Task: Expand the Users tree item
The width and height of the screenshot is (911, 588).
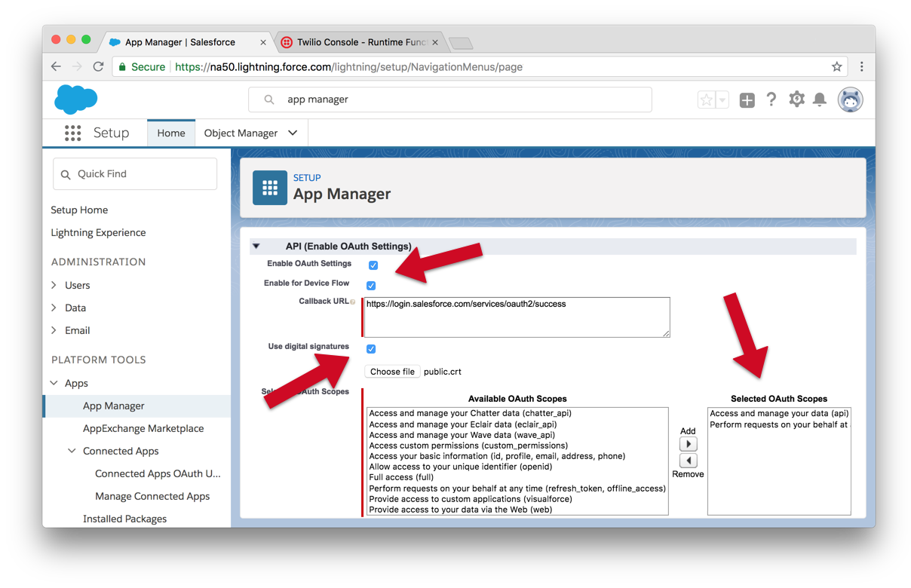Action: point(54,285)
